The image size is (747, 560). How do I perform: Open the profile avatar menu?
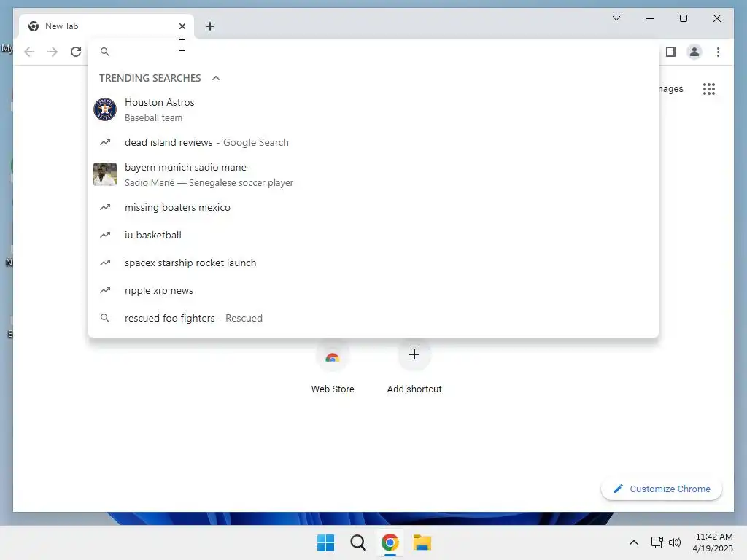point(694,52)
